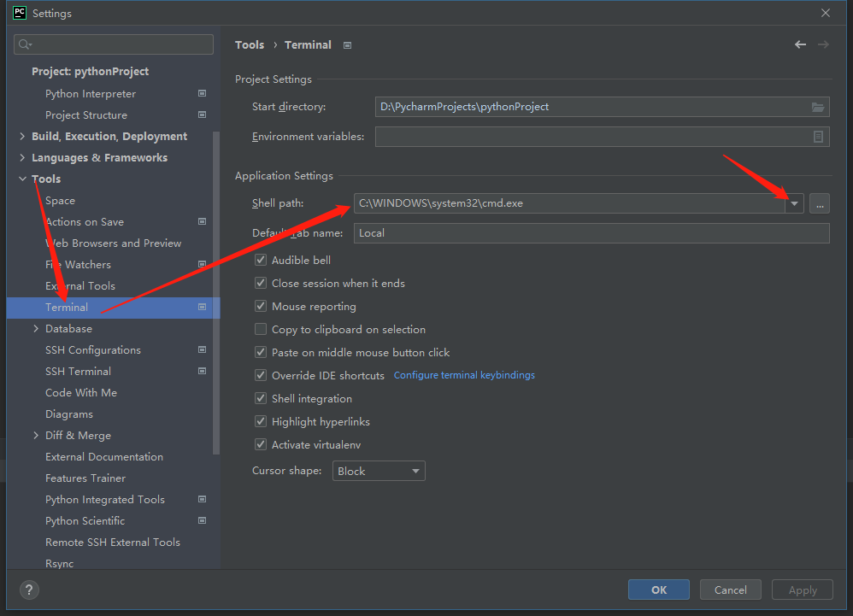Open Web Browsers and Preview page

click(113, 243)
